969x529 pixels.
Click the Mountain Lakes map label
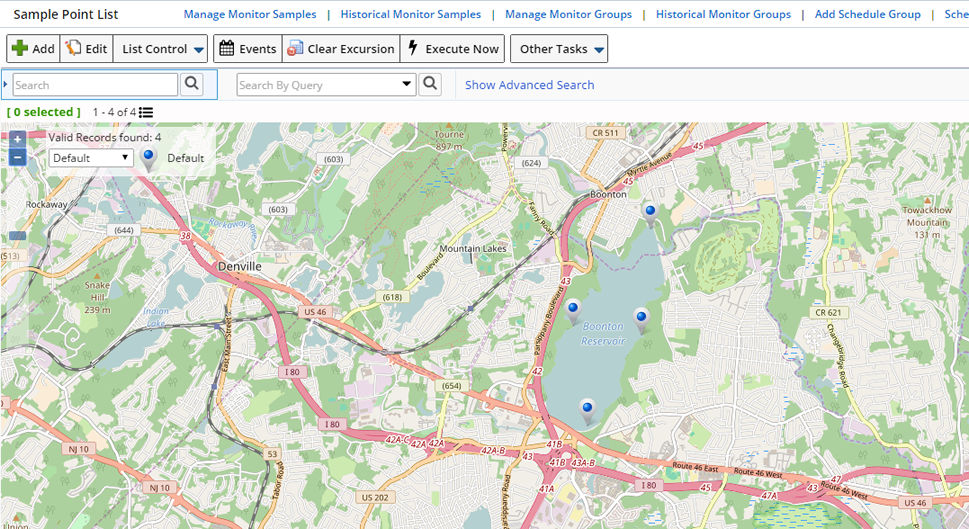473,248
